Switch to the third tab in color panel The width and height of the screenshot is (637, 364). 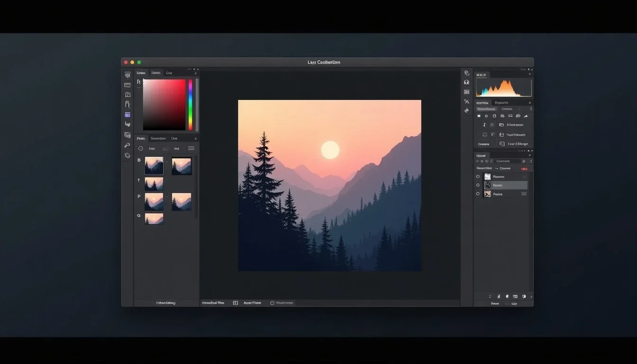[x=169, y=73]
